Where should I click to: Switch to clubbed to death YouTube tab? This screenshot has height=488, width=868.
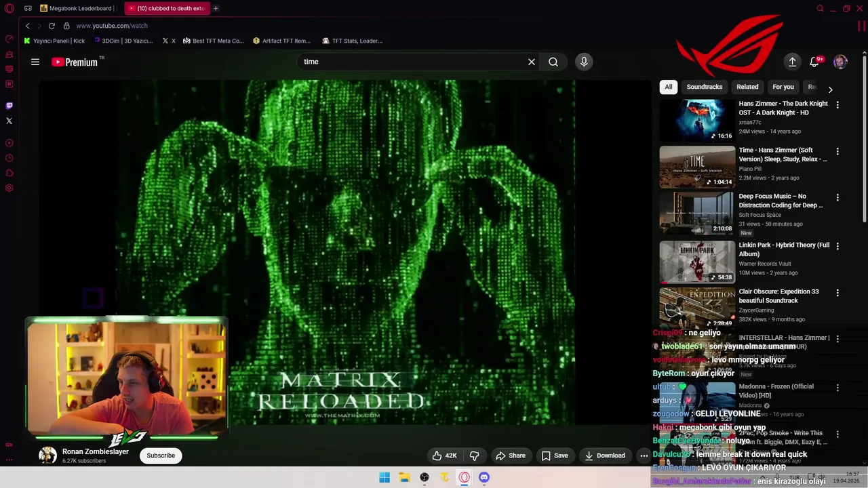[x=167, y=8]
